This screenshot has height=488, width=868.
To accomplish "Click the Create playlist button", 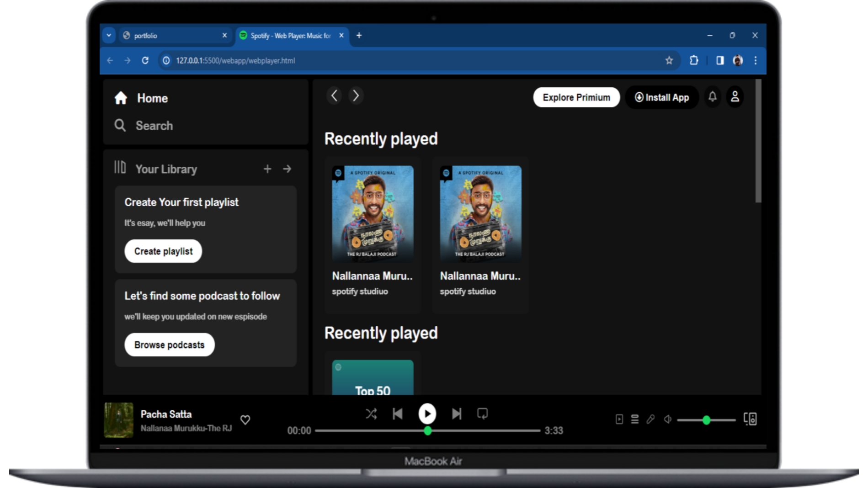I will click(163, 251).
